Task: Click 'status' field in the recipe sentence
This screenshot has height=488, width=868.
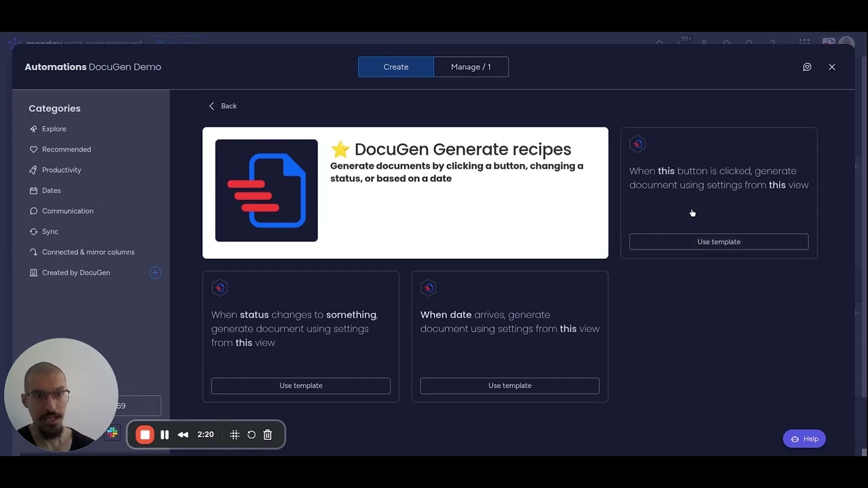Action: pyautogui.click(x=254, y=314)
